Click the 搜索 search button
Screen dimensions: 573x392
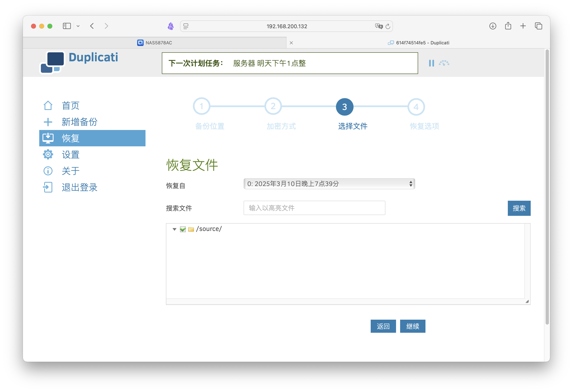point(519,208)
